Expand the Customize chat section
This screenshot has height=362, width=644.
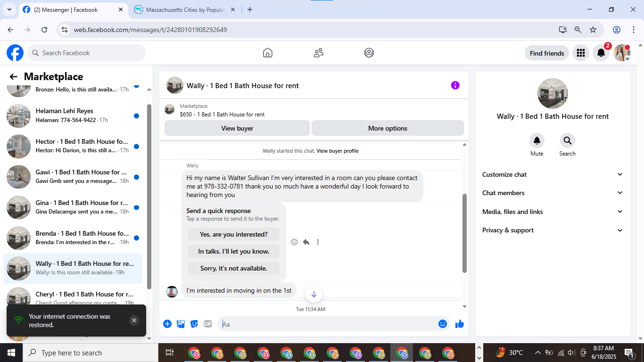coord(553,174)
